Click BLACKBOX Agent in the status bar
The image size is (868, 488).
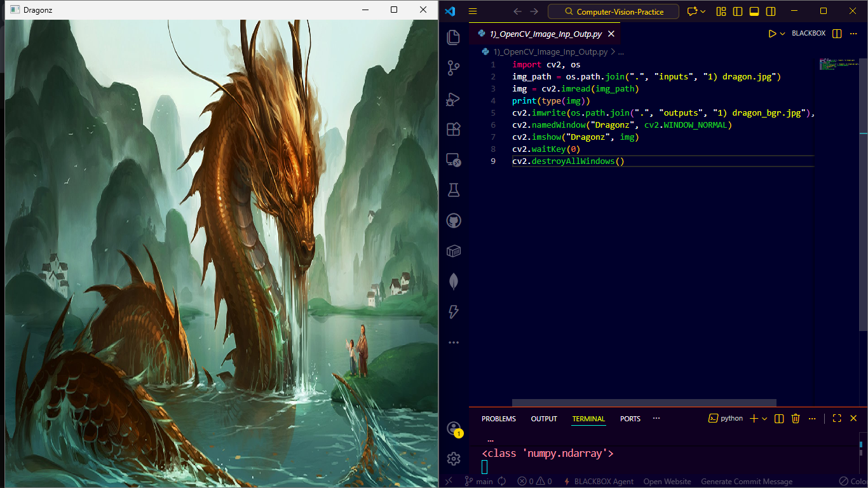point(599,482)
